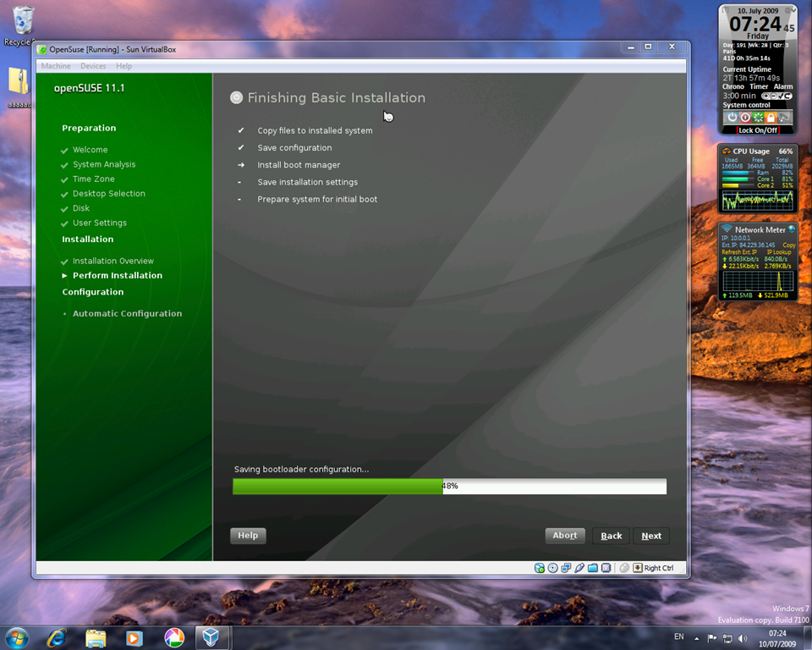Click the USB devices status icon

click(x=579, y=568)
